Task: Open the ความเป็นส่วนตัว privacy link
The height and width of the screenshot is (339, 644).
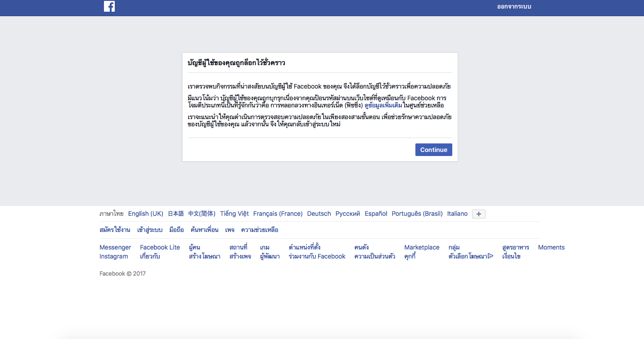Action: (x=375, y=256)
